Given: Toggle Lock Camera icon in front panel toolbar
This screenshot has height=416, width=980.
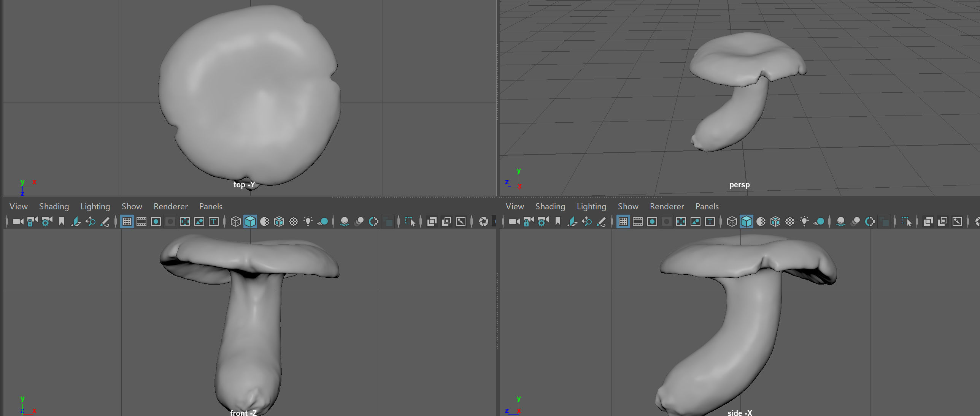Looking at the screenshot, I should [32, 221].
